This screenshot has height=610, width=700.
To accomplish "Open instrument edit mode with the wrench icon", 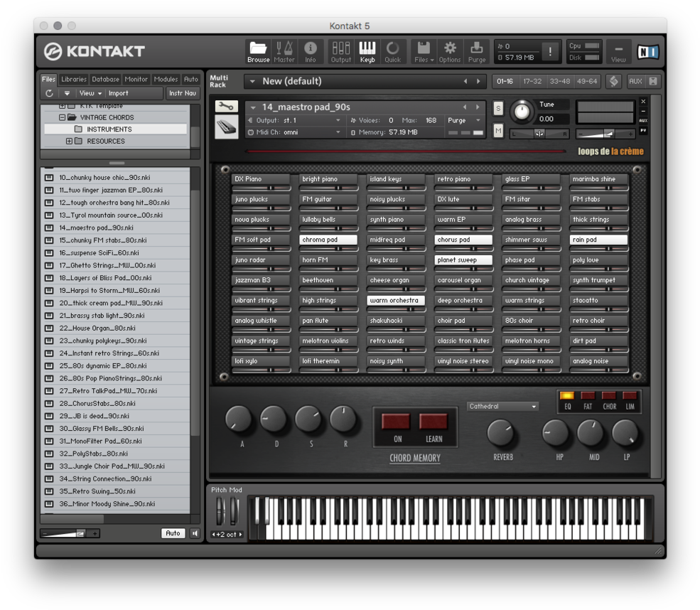I will coord(226,105).
